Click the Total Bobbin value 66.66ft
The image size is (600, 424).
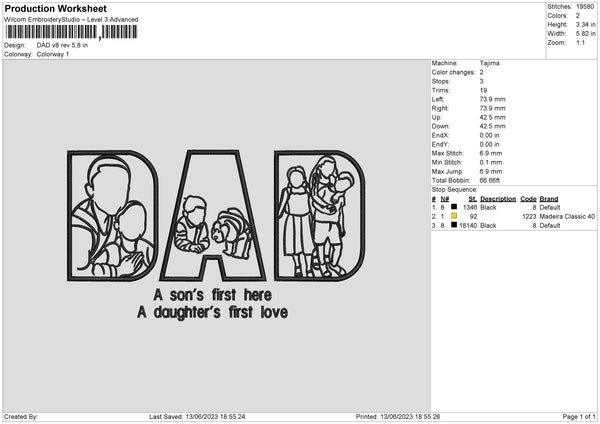(490, 180)
